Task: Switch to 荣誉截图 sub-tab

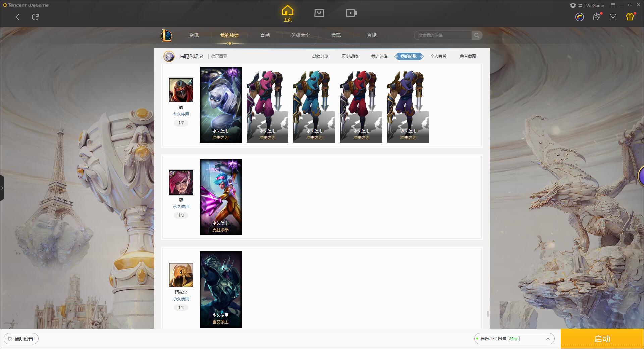Action: [x=468, y=56]
